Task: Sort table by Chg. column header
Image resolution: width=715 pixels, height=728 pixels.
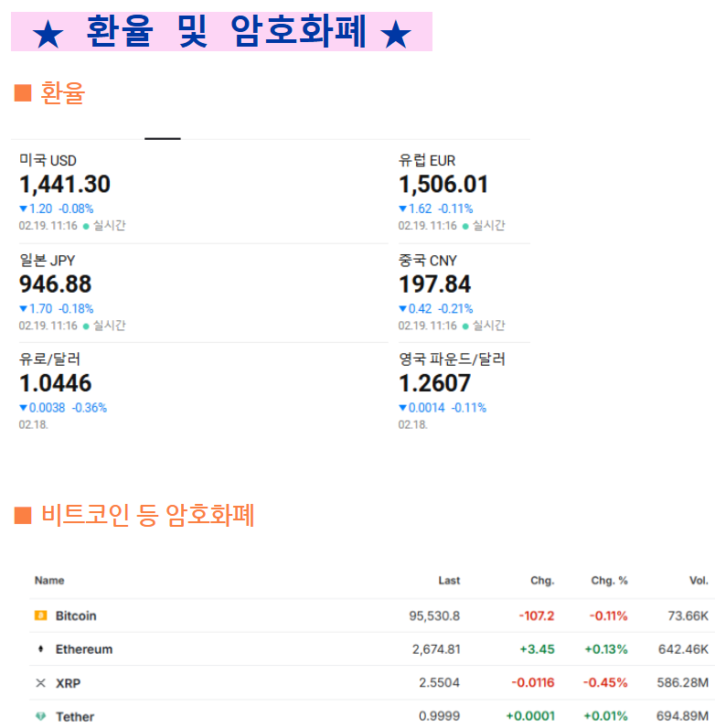Action: [x=542, y=581]
